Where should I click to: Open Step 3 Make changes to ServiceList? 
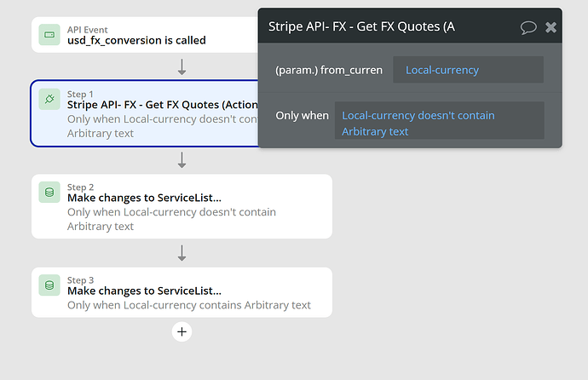click(x=182, y=292)
